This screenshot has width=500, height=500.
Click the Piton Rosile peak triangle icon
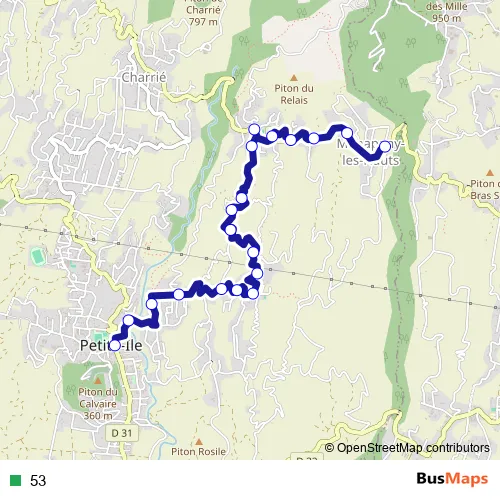199,442
